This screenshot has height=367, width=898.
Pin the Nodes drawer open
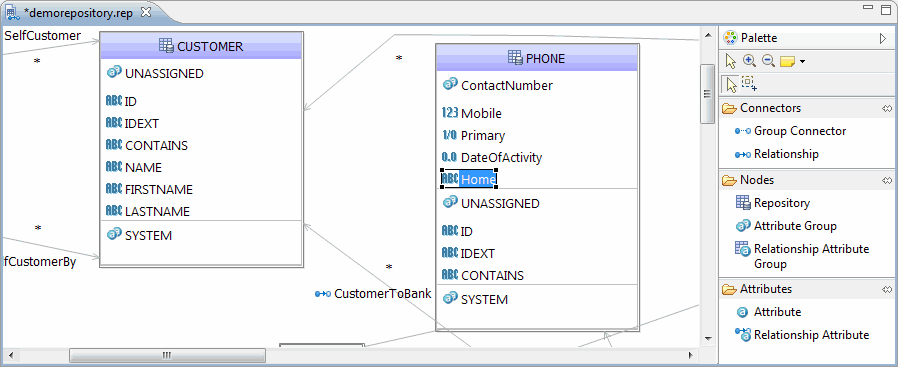pyautogui.click(x=887, y=180)
